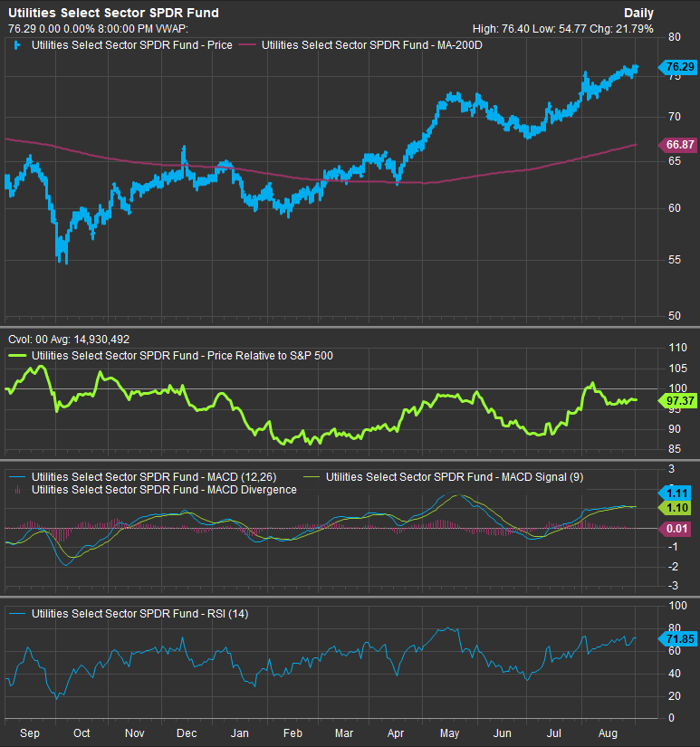
Task: Click the 1.11 MACD value tag
Action: [675, 493]
